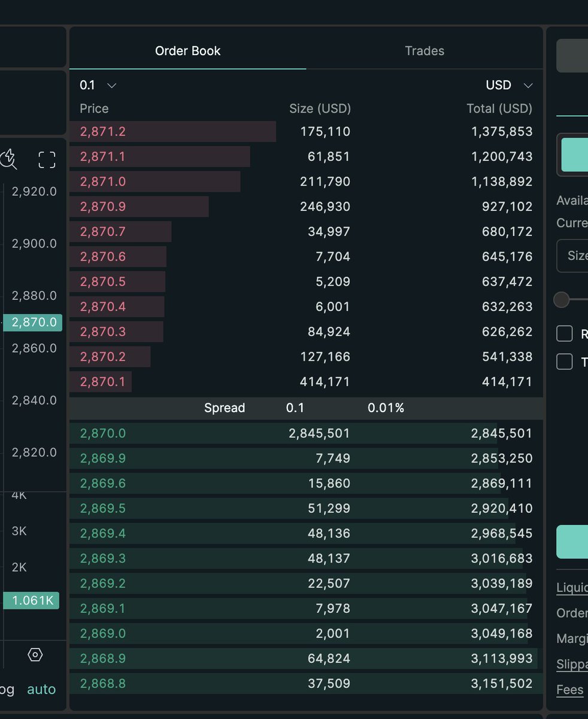This screenshot has height=719, width=588.
Task: Expand the Size unit selector field
Action: 577,255
